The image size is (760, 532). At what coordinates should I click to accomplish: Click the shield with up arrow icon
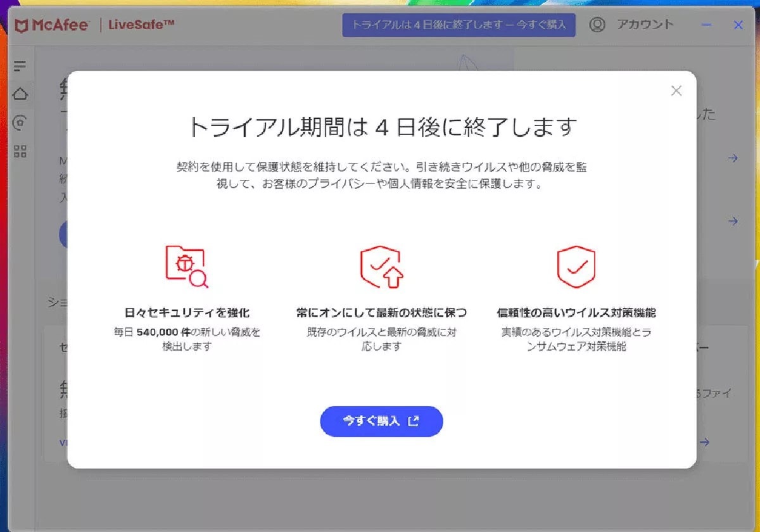coord(381,266)
